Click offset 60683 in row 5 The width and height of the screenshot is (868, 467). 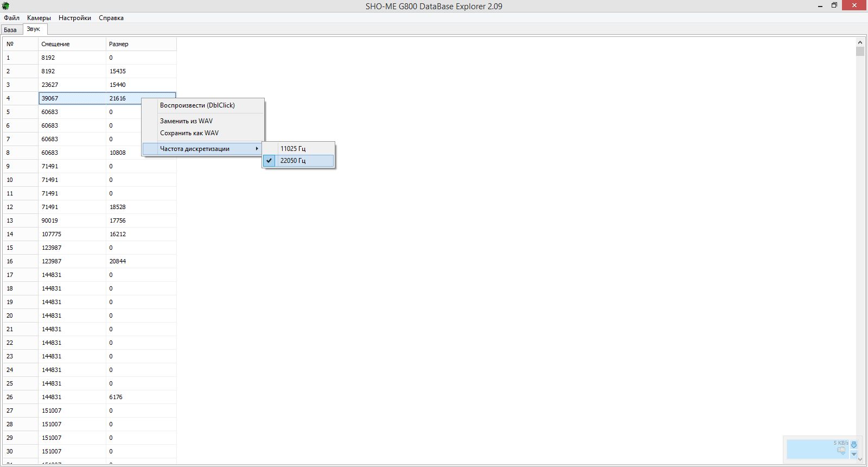[x=50, y=112]
